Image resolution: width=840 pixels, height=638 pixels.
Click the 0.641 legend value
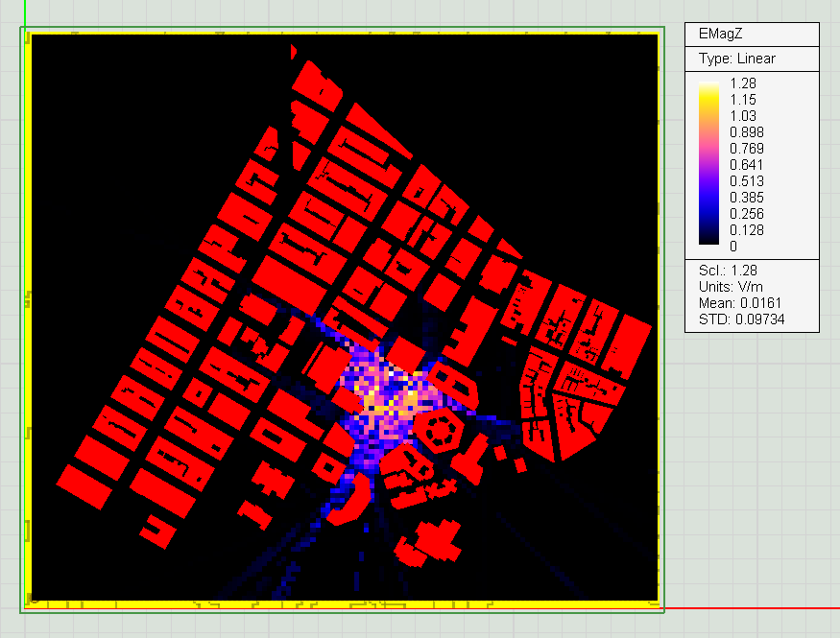pyautogui.click(x=747, y=165)
